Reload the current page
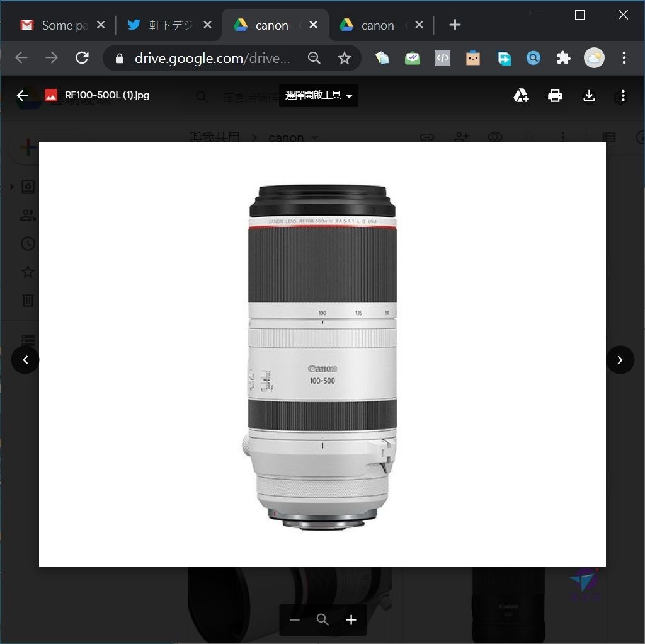Image resolution: width=645 pixels, height=644 pixels. (x=82, y=58)
